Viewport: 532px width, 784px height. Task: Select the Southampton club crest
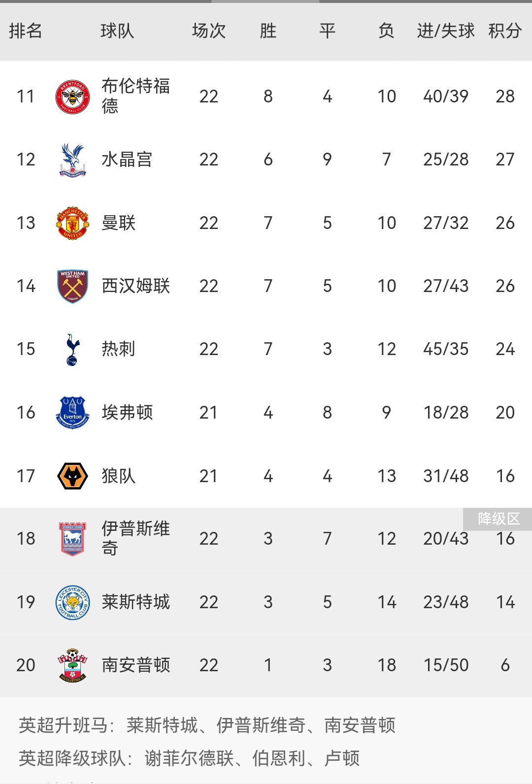72,665
